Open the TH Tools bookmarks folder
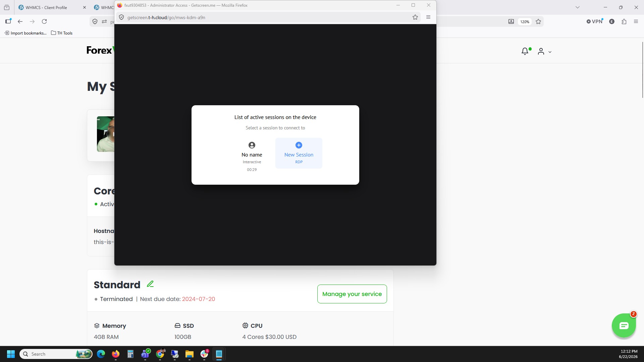The width and height of the screenshot is (644, 362). point(62,33)
